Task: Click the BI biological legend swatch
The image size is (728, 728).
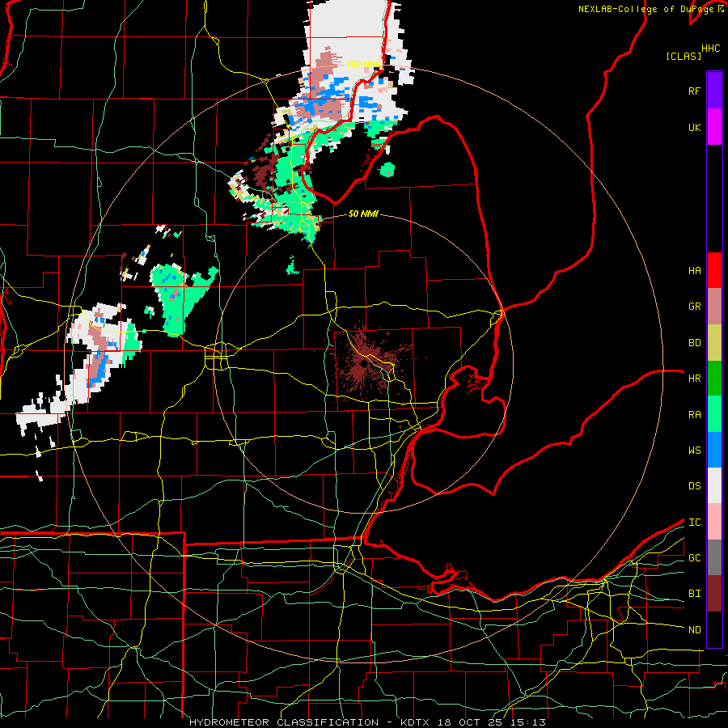Action: pyautogui.click(x=714, y=594)
